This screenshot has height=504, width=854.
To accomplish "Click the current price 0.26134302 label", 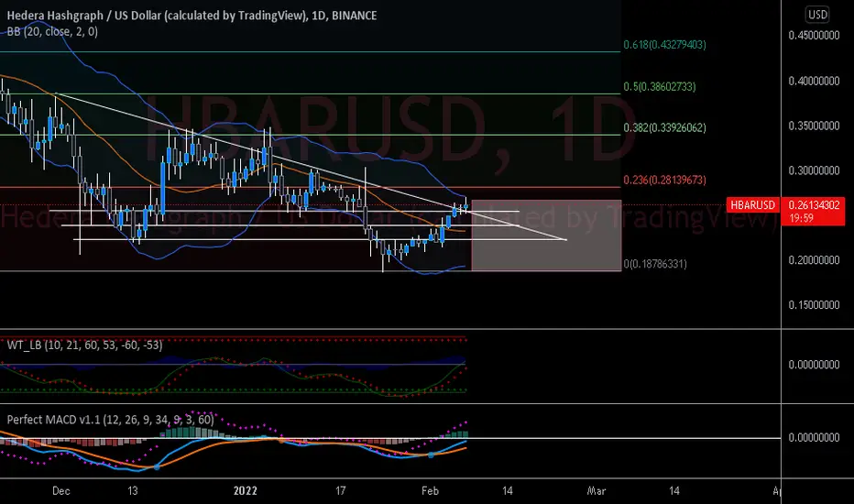I will pos(814,205).
